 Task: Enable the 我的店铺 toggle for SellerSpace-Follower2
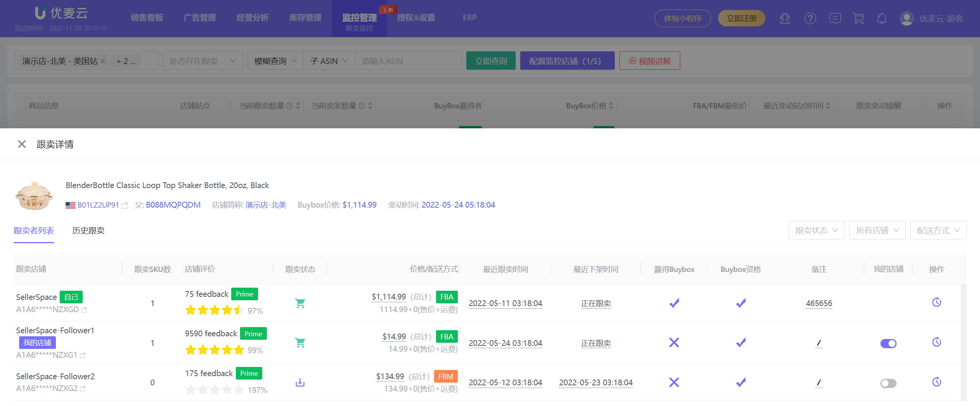tap(889, 383)
